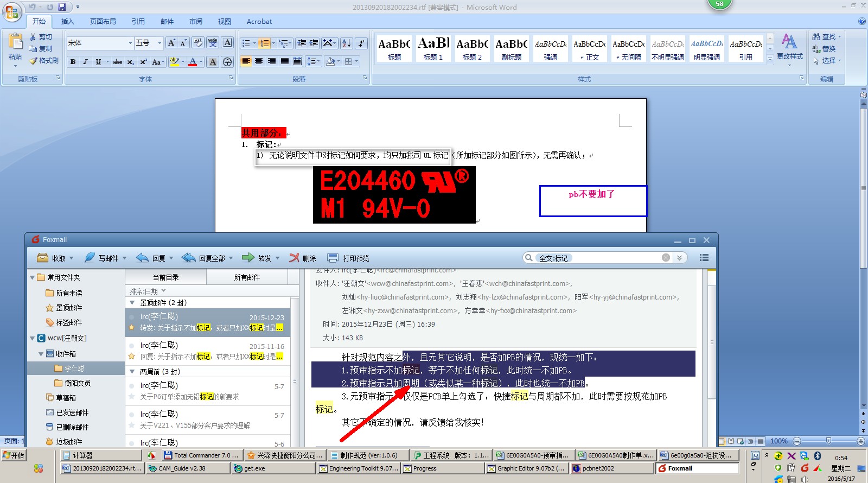Click the Grow Font icon
The image size is (868, 483).
coord(171,43)
